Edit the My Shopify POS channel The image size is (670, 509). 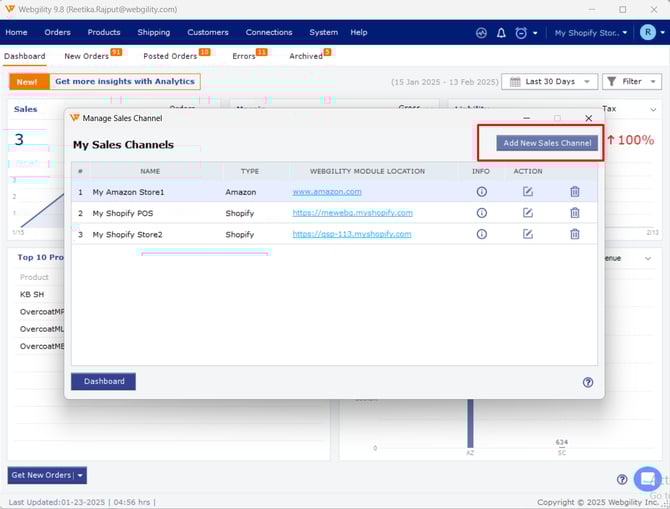(528, 213)
